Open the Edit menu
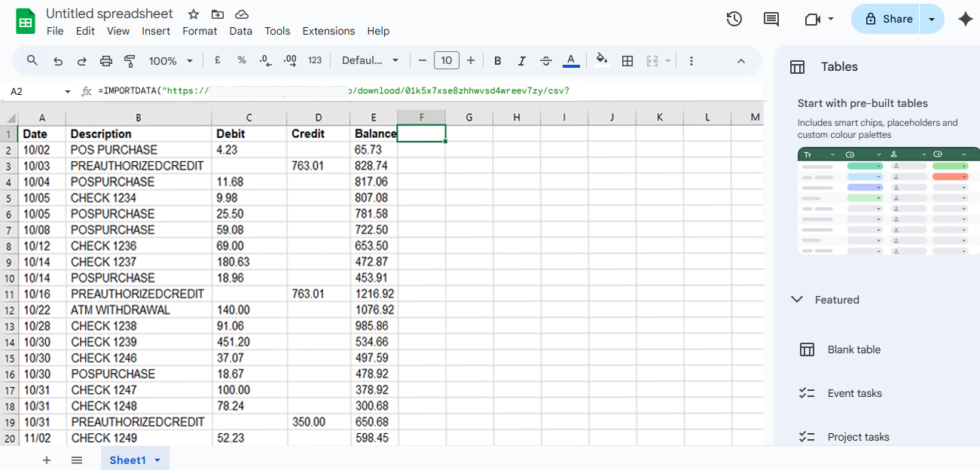 click(x=85, y=31)
